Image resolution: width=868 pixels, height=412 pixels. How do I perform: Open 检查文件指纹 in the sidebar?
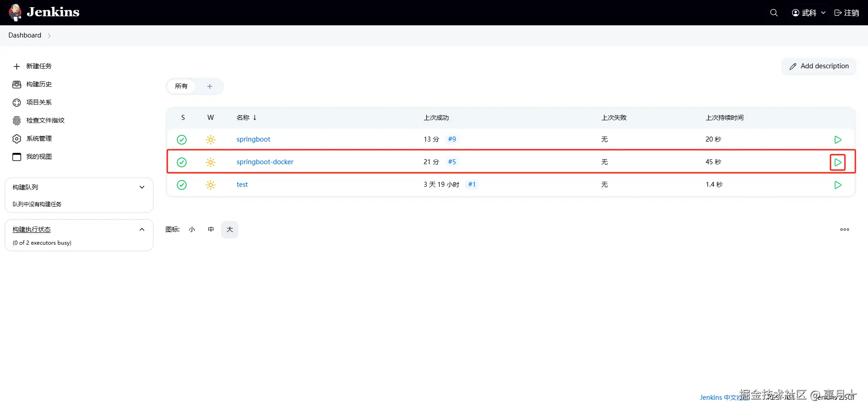[45, 120]
